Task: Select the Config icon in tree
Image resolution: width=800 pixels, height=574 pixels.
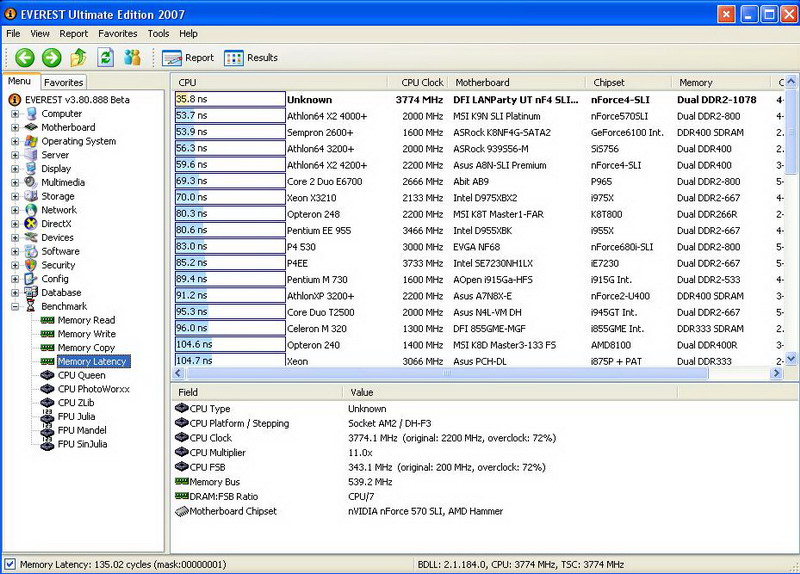Action: click(x=32, y=279)
